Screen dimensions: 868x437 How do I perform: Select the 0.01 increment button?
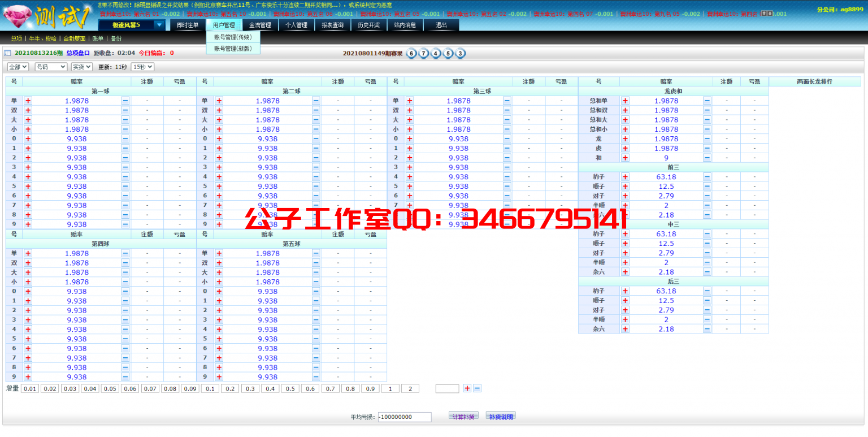[x=30, y=388]
